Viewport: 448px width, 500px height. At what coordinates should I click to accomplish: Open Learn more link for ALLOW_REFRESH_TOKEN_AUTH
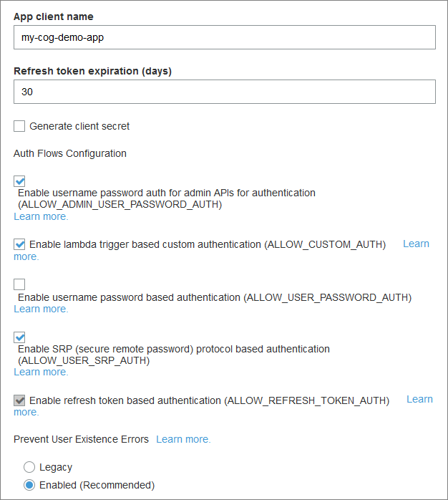419,399
